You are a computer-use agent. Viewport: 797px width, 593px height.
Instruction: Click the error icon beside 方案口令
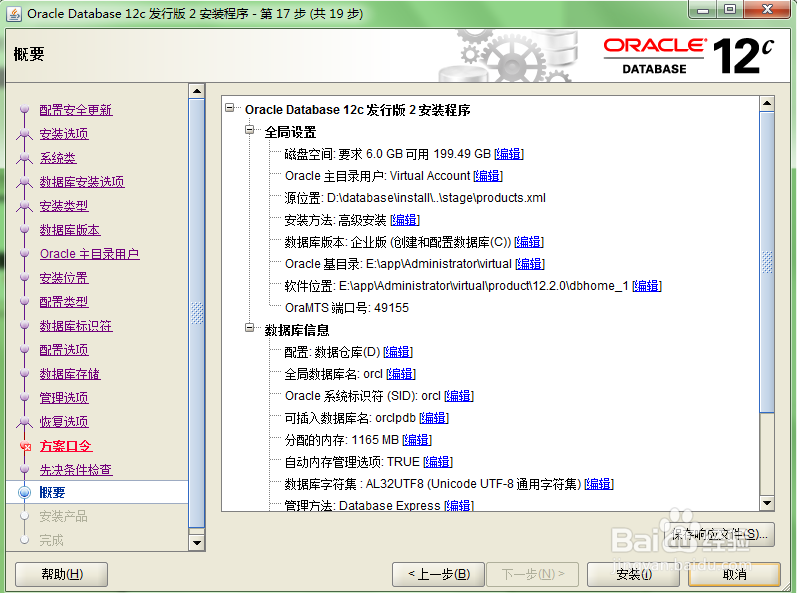(25, 446)
